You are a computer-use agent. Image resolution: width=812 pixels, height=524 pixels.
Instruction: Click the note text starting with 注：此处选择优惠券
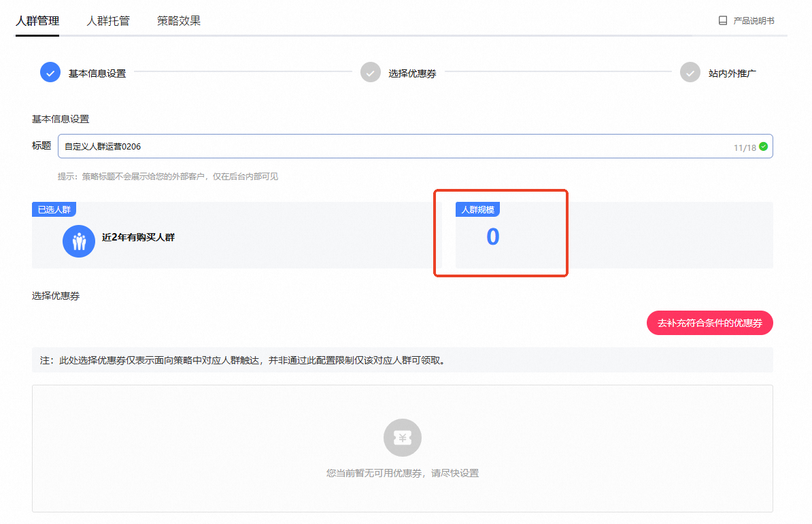coord(243,360)
